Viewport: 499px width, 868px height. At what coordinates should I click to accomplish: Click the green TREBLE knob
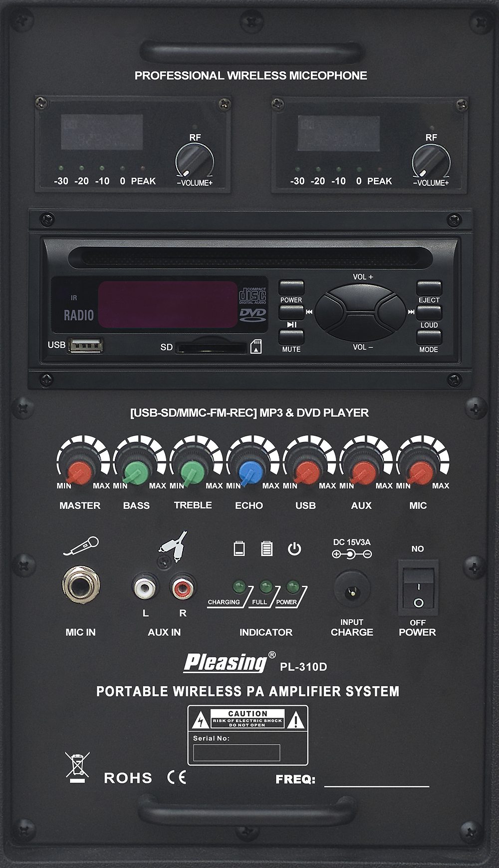193,473
